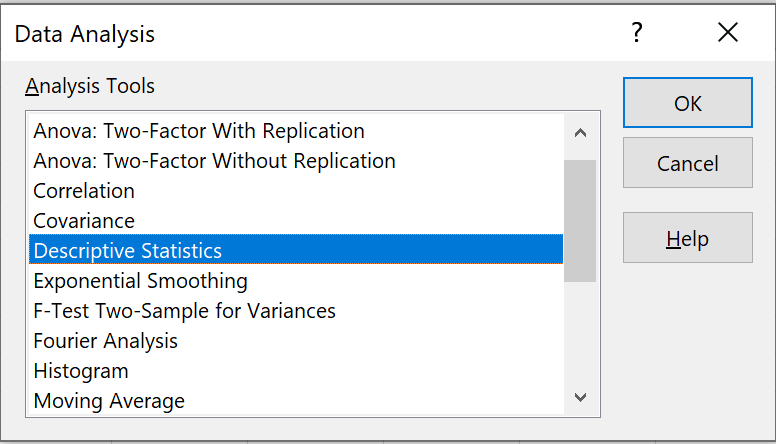This screenshot has width=776, height=444.
Task: Click the list scrollbar thumb
Action: (x=580, y=221)
